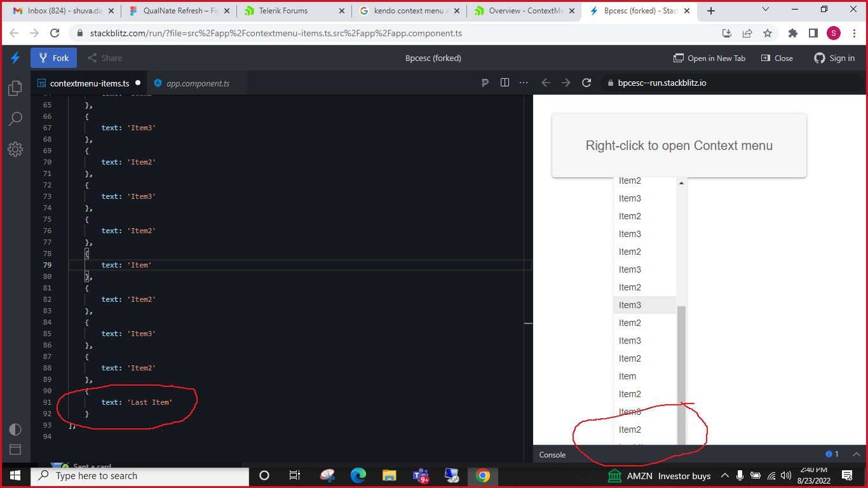Screen dimensions: 868x488
Task: Click the context menu scrollbar up arrow
Action: coord(681,183)
